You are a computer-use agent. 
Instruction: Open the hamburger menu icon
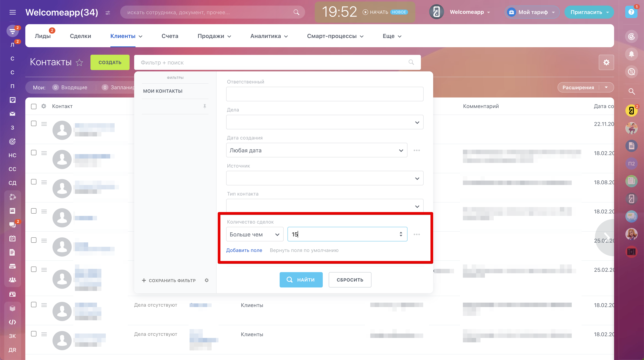tap(12, 12)
